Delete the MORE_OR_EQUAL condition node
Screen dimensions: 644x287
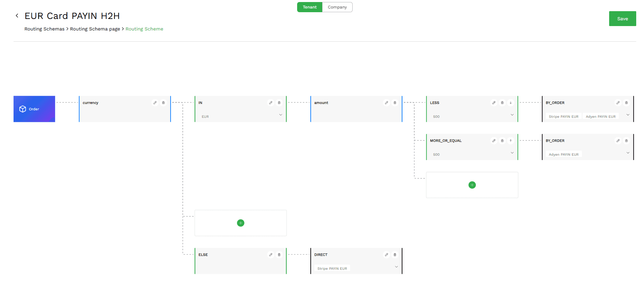[502, 140]
